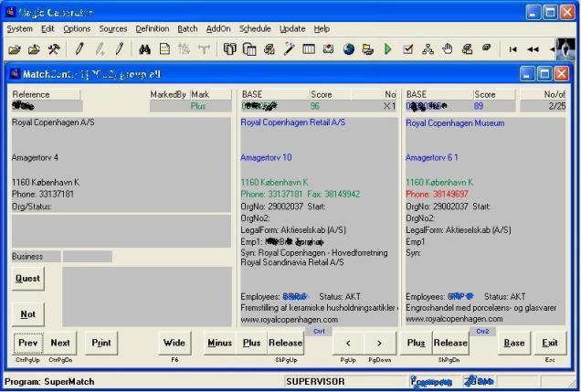Click the overlapping tables copy icon
The width and height of the screenshot is (581, 392).
249,49
